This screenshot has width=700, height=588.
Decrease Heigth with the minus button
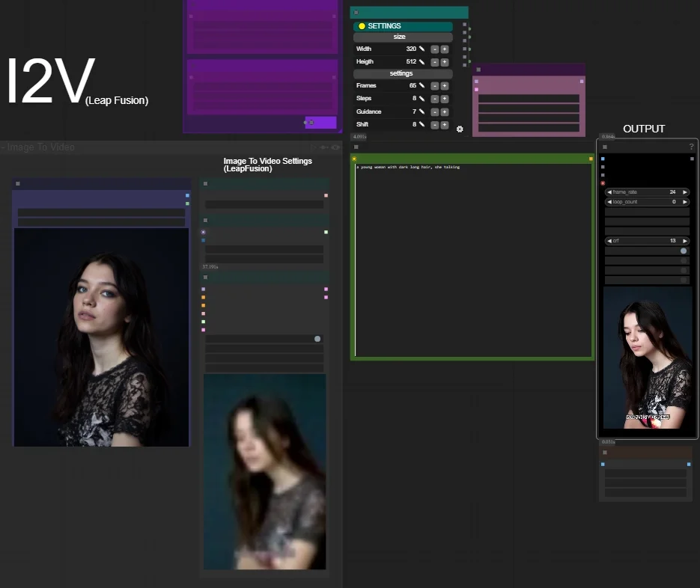[x=435, y=62]
